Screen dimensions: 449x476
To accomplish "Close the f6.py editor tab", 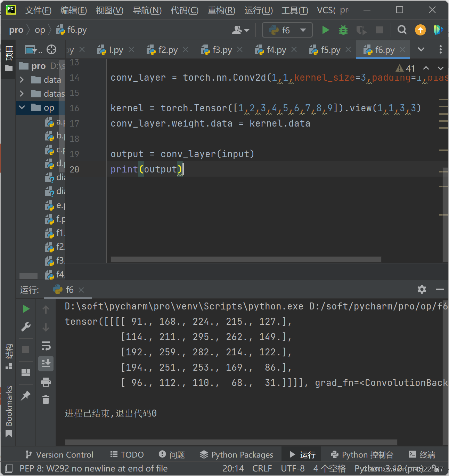I will pos(402,50).
